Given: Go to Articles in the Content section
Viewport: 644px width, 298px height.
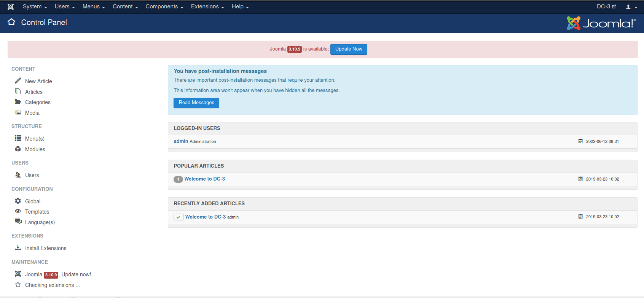Looking at the screenshot, I should click(x=34, y=92).
